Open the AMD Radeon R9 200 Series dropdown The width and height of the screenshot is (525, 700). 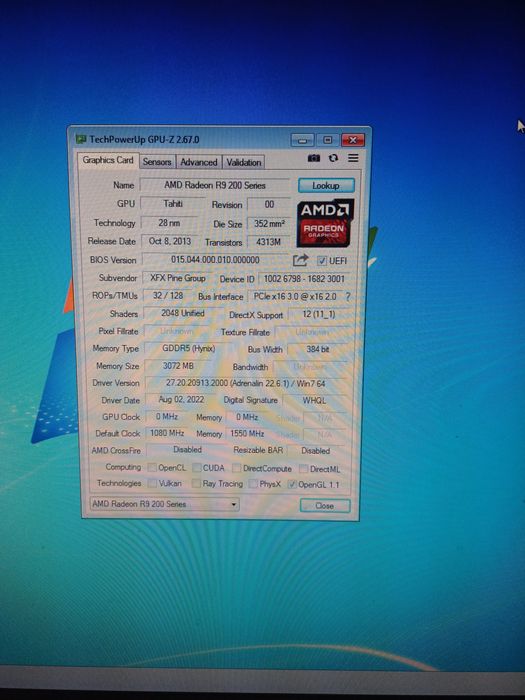tap(164, 504)
